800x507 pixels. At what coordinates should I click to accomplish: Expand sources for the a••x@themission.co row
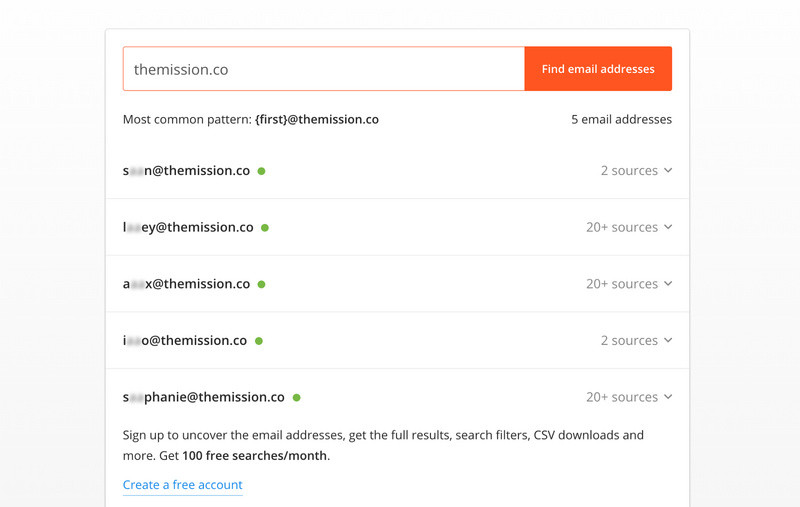[x=668, y=284]
